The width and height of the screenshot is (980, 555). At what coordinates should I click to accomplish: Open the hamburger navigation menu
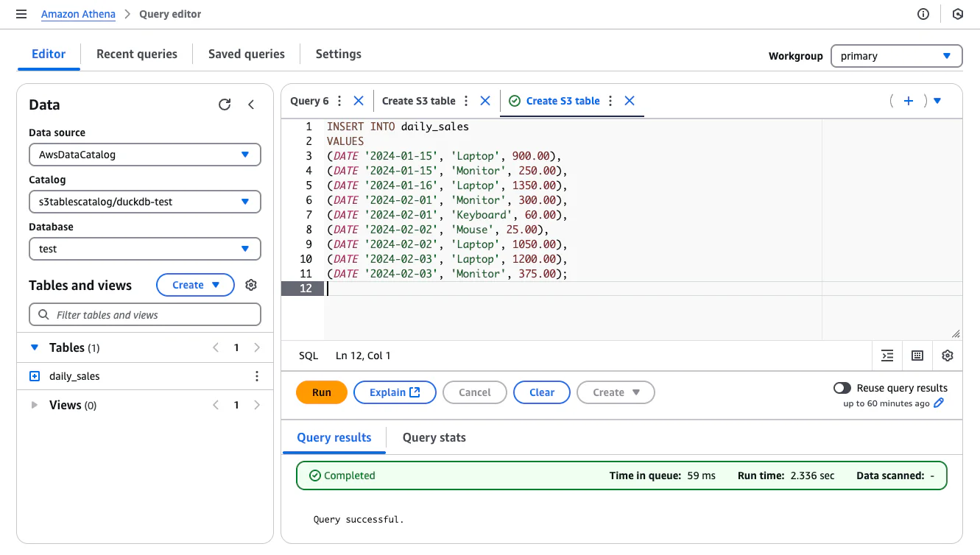[21, 14]
